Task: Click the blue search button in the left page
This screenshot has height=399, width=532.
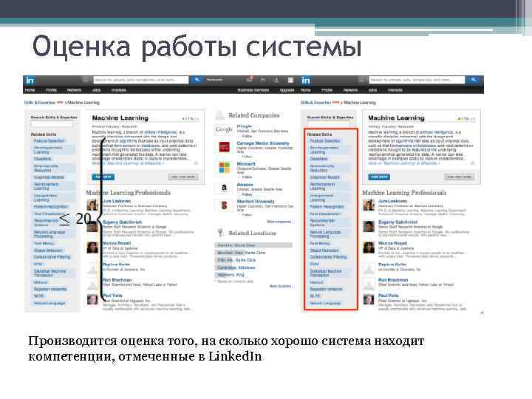Action: pyautogui.click(x=197, y=80)
